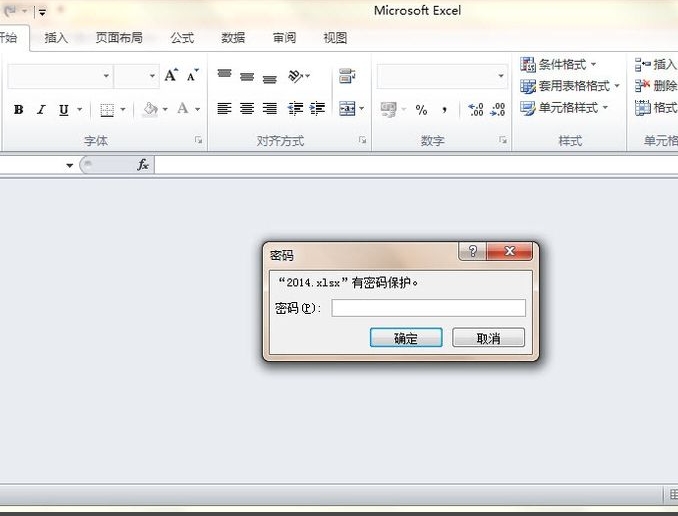Click the dialog help question mark button
Image resolution: width=678 pixels, height=516 pixels.
(x=472, y=252)
